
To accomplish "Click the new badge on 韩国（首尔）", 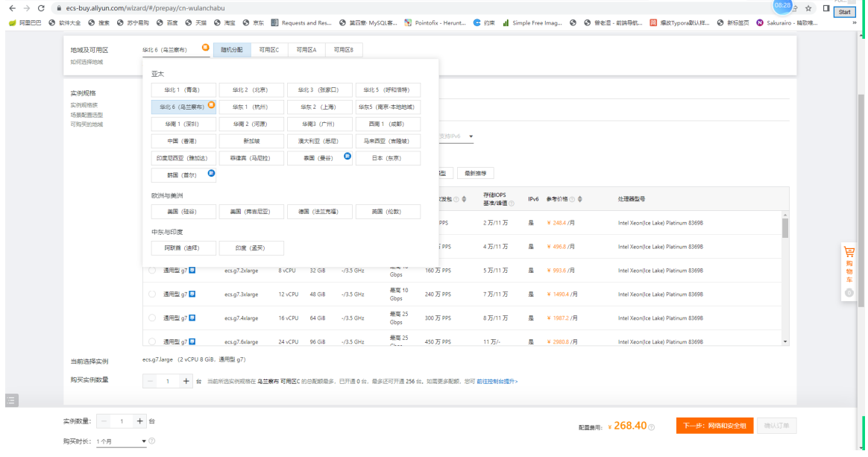I will point(211,173).
